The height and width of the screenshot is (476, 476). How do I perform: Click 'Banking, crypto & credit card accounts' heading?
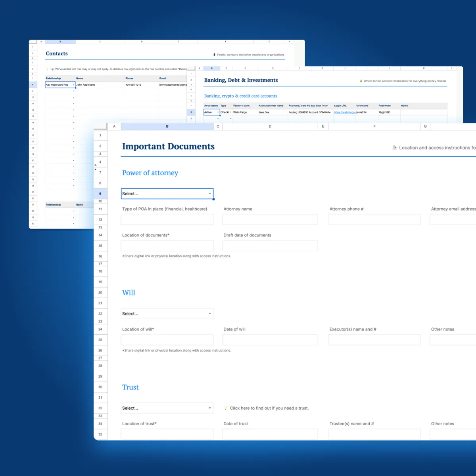click(x=241, y=96)
